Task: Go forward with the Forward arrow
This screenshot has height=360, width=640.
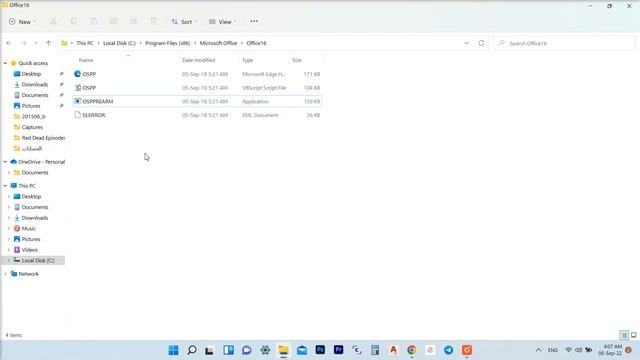Action: coord(24,43)
